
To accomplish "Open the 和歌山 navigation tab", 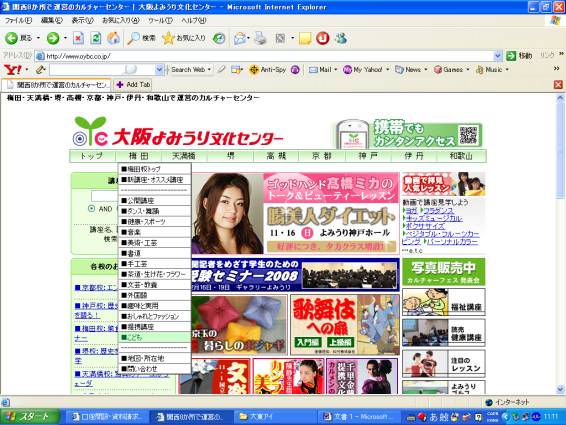I will (461, 156).
